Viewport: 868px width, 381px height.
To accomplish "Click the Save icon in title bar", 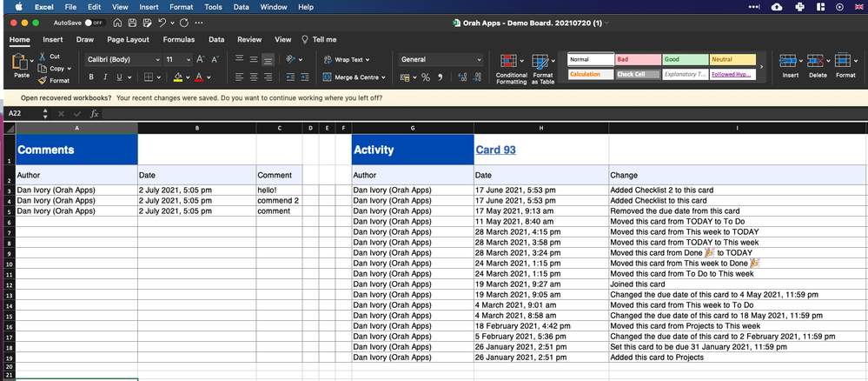I will (130, 23).
